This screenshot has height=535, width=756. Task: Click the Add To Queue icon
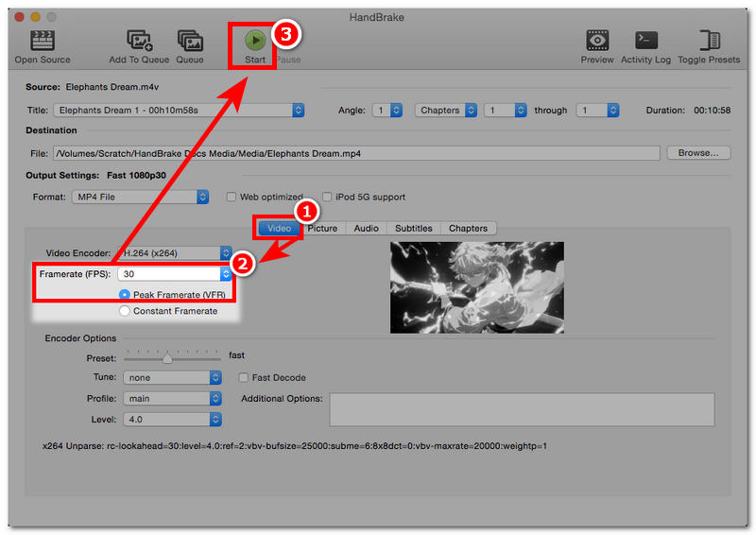point(138,40)
